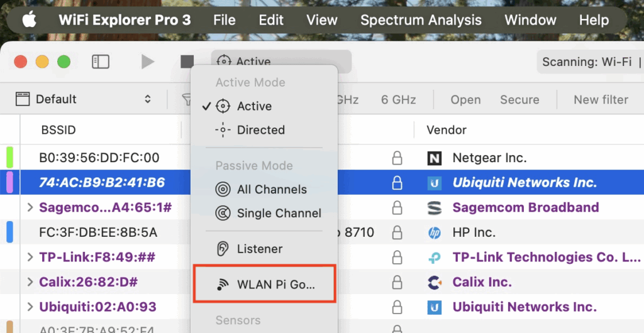Open the View menu
This screenshot has width=644, height=333.
[x=322, y=19]
